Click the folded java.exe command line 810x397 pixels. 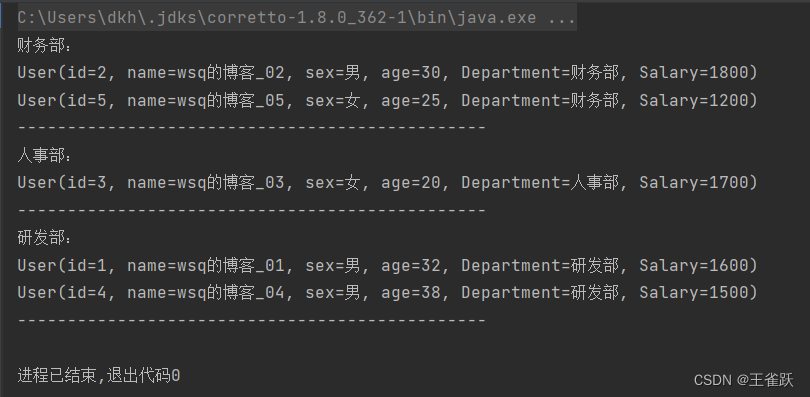click(297, 18)
